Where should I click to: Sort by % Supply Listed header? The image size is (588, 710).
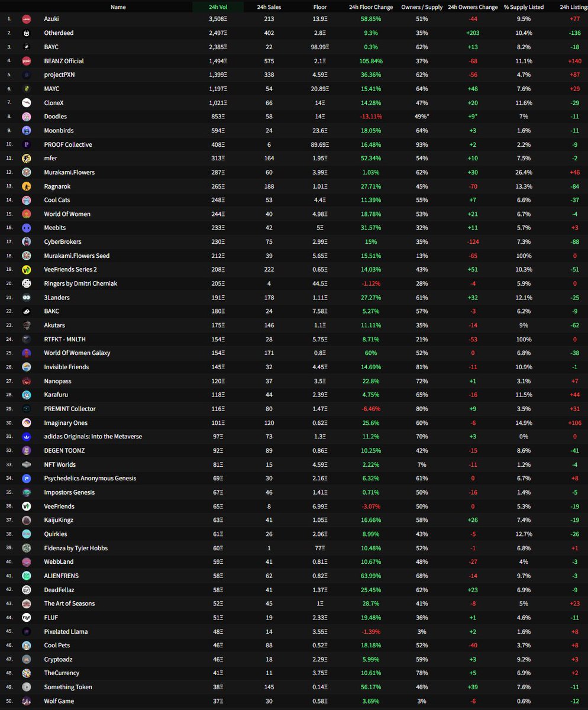pos(523,7)
